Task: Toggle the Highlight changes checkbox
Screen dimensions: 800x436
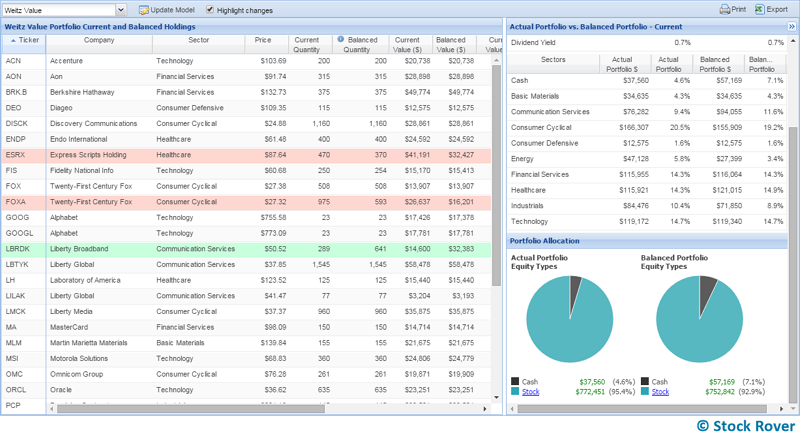Action: pos(210,10)
